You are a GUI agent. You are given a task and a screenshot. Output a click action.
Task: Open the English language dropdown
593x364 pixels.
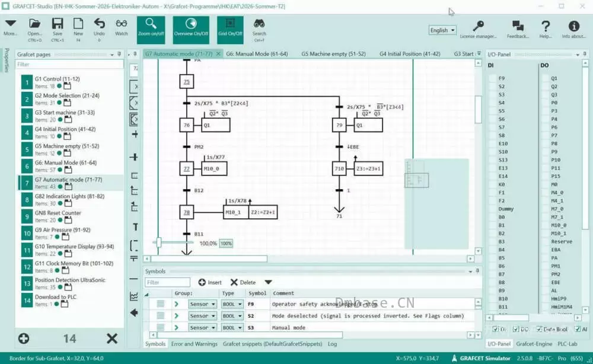click(x=442, y=30)
